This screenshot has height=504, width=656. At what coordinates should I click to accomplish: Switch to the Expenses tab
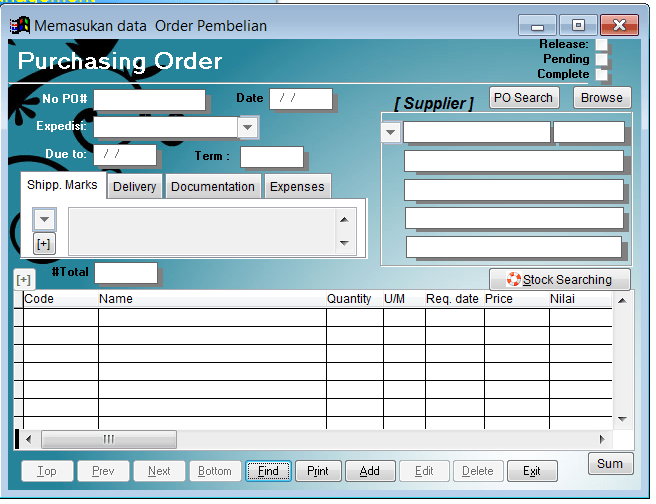[297, 187]
